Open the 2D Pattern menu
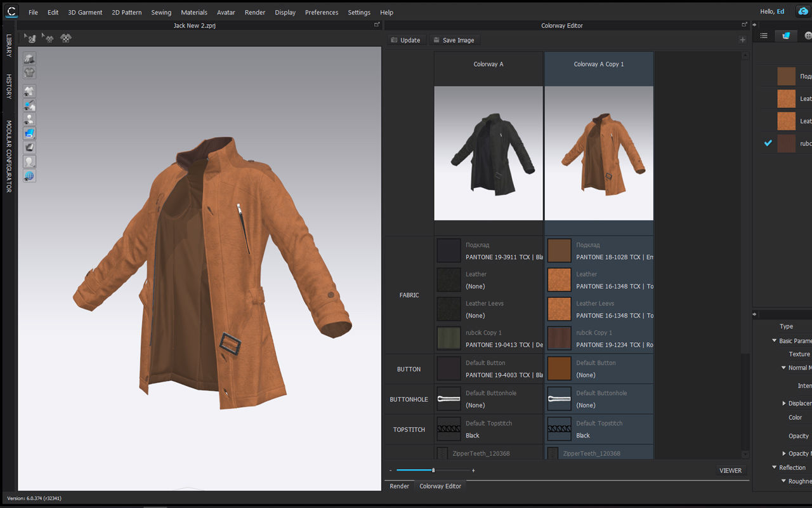Viewport: 812px width, 508px height. pos(127,12)
